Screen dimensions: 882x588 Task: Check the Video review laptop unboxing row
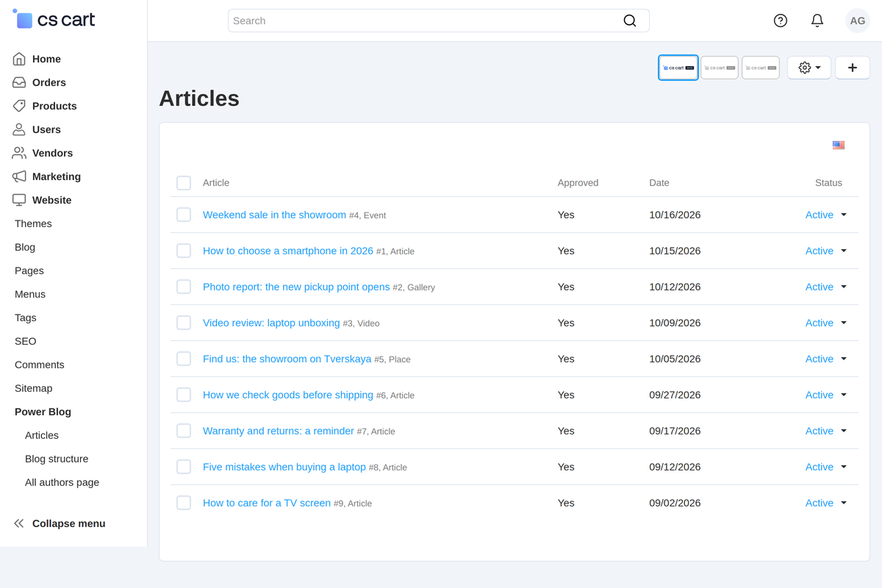pos(184,323)
